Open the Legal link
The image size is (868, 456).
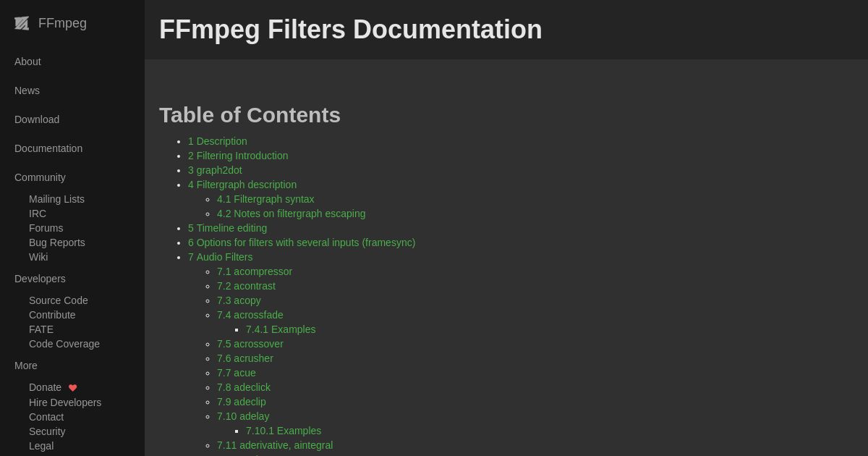(41, 446)
